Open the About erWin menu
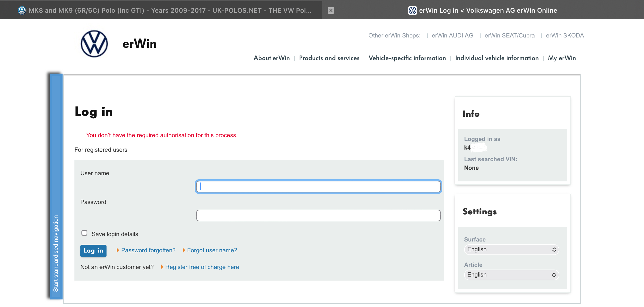This screenshot has height=307, width=644. point(272,58)
